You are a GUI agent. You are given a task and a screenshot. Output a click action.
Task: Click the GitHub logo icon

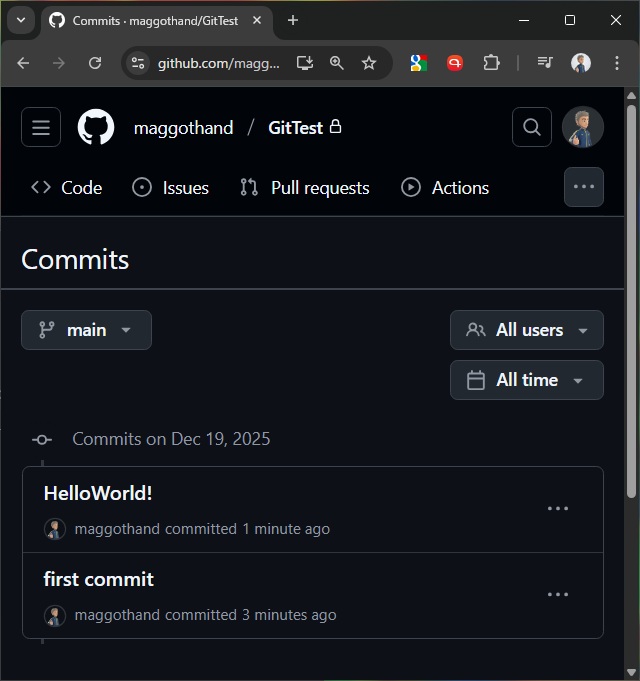click(x=96, y=127)
